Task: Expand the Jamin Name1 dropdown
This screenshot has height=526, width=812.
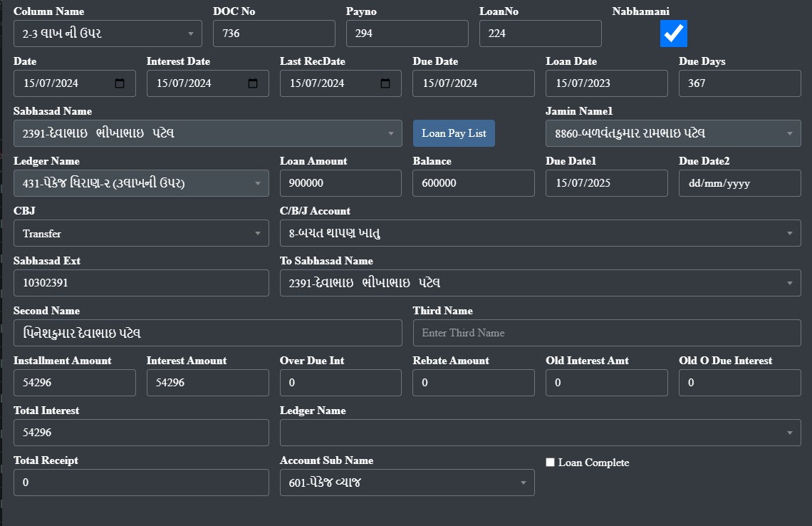Action: click(673, 133)
